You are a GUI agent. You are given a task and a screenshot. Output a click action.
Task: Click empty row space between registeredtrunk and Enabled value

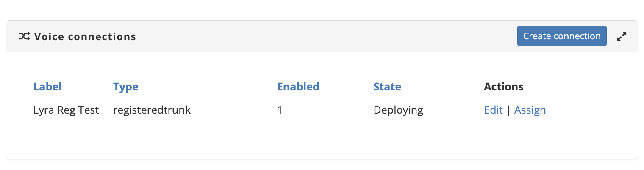[x=233, y=110]
